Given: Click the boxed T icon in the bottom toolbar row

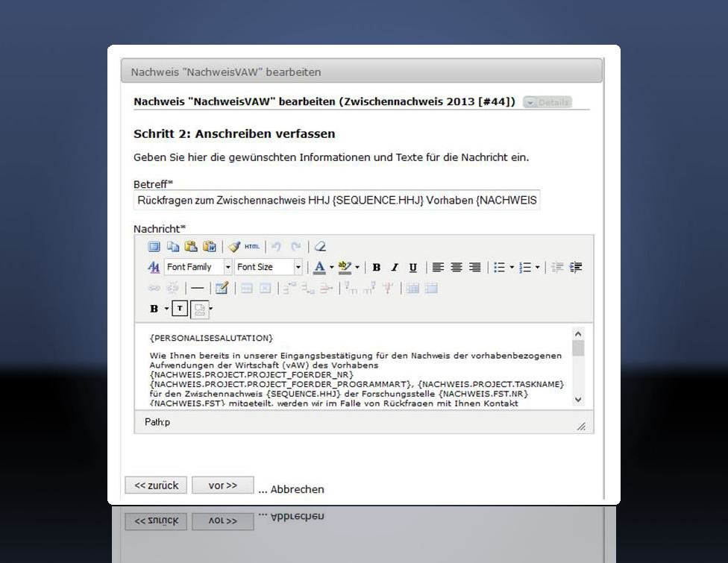Looking at the screenshot, I should [x=180, y=308].
